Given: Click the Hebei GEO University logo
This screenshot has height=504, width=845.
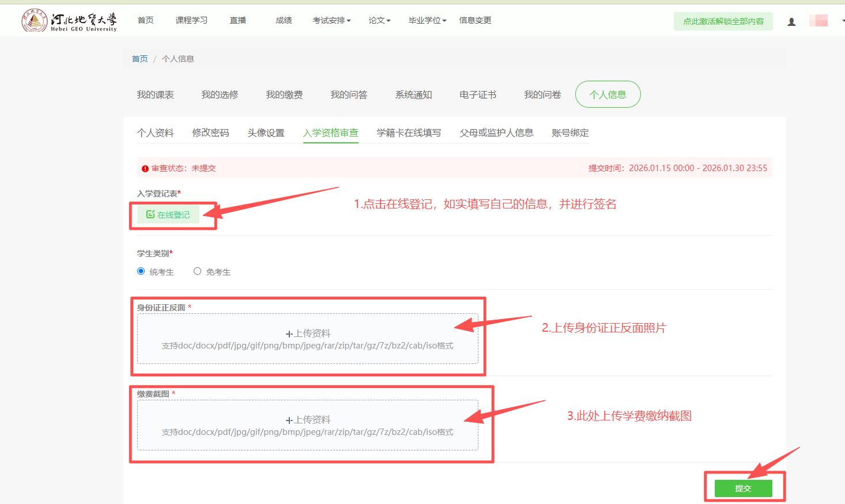Looking at the screenshot, I should (69, 21).
